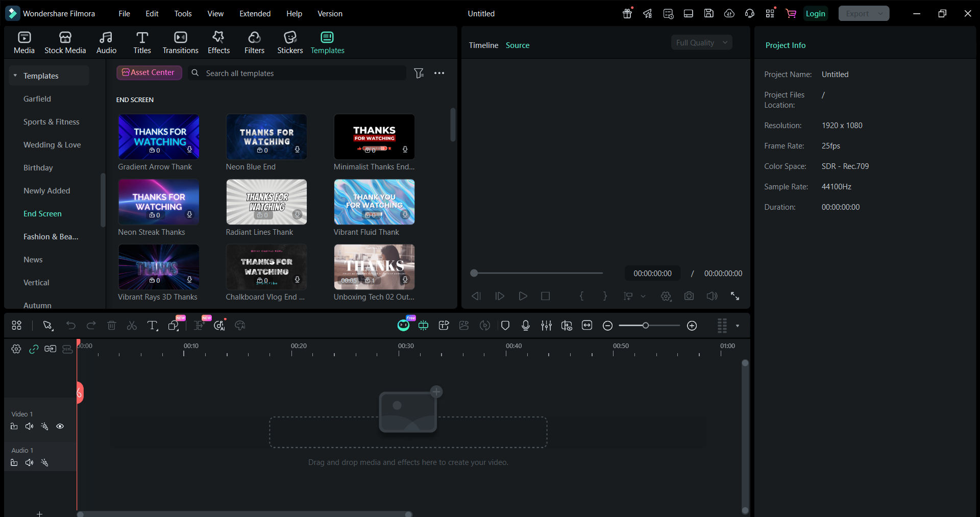Click the select arrow tool
Viewport: 980px width, 517px height.
point(48,325)
